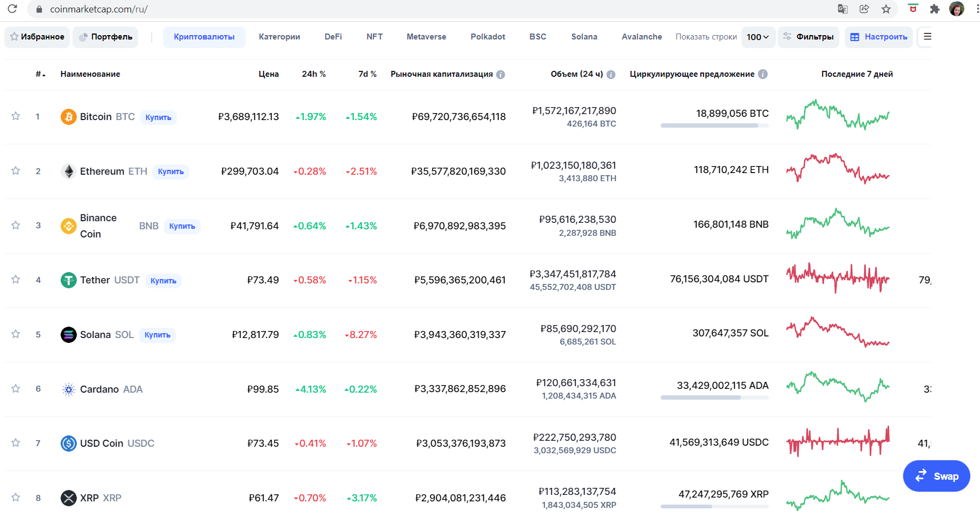
Task: Click the XRP coin logo
Action: point(69,498)
